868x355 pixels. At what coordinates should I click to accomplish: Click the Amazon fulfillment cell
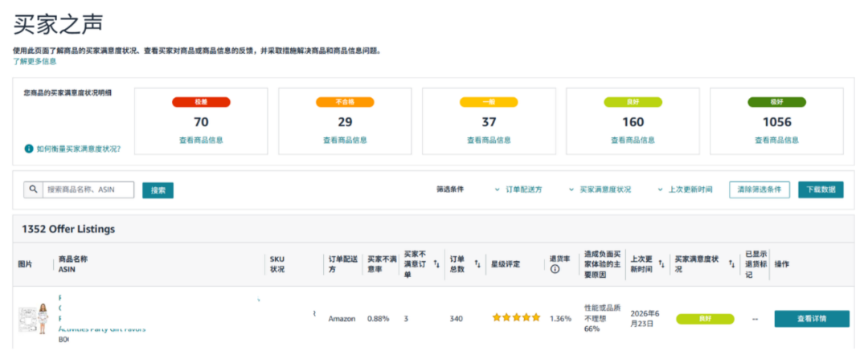(342, 319)
